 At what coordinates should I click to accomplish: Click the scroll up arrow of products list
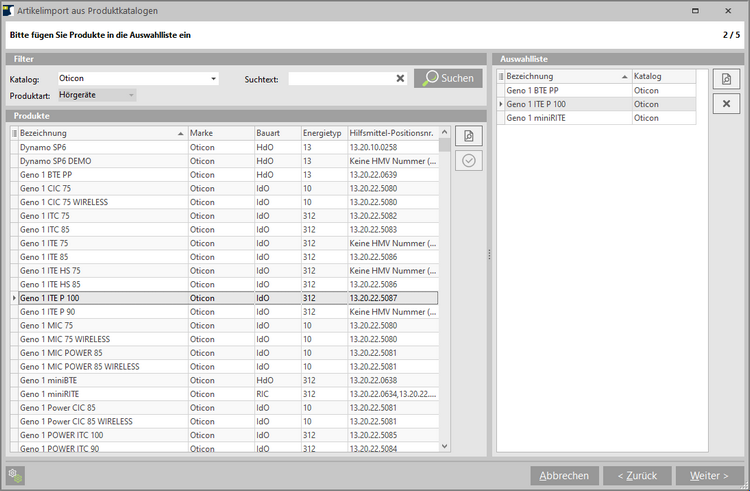444,132
